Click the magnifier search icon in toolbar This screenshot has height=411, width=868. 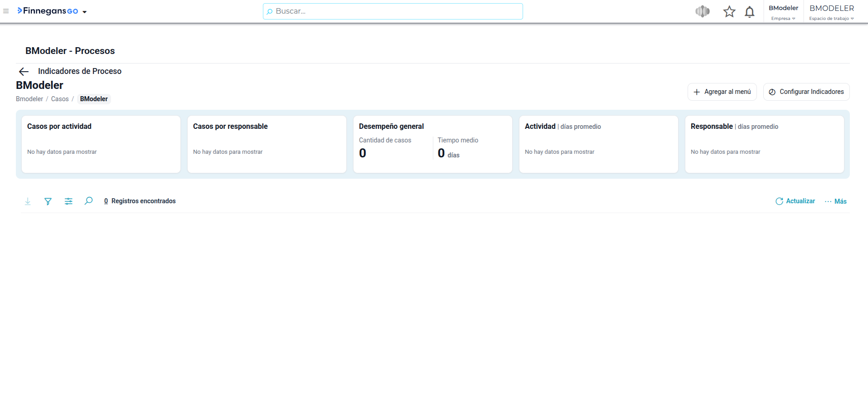point(88,201)
